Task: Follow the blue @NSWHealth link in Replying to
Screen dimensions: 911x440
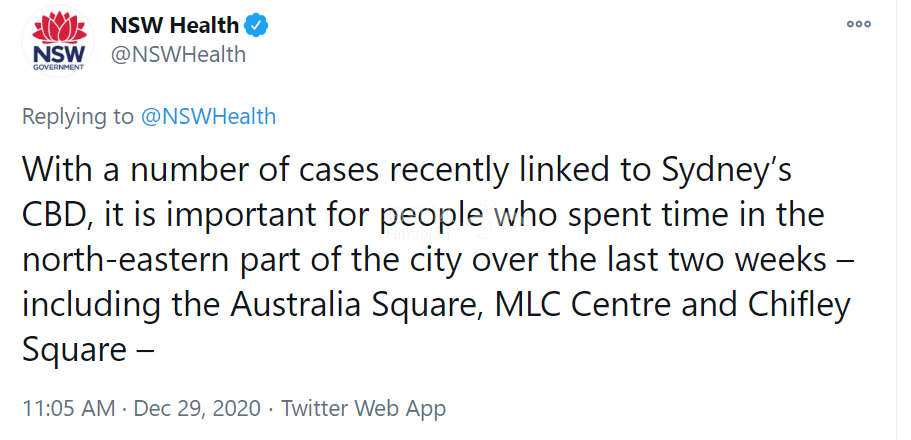Action: click(209, 117)
